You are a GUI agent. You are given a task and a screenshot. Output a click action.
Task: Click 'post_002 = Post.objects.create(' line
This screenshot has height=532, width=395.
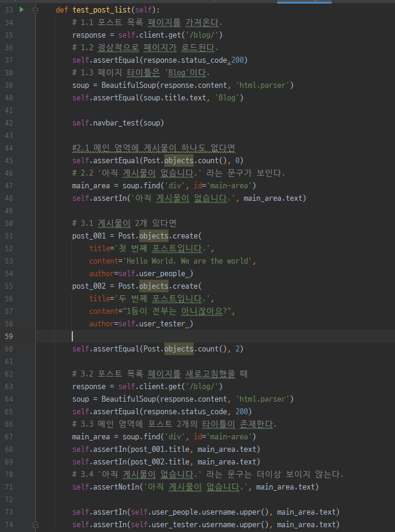(x=137, y=286)
